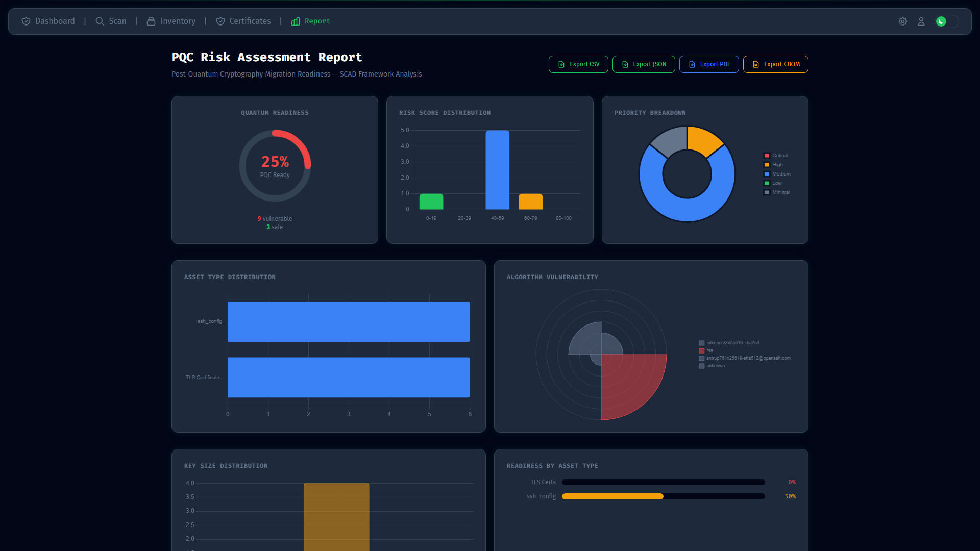The image size is (980, 551).
Task: Click the Certificates shield icon
Action: [220, 21]
